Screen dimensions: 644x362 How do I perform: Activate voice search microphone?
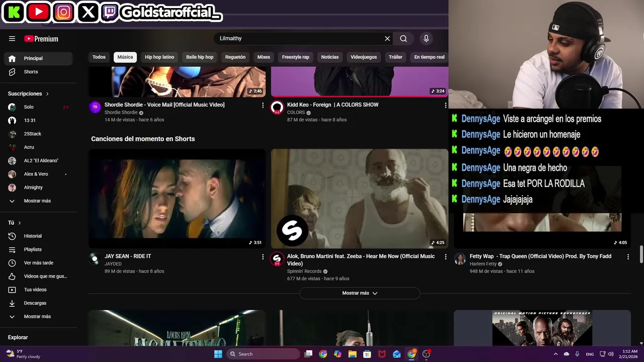[x=426, y=39]
